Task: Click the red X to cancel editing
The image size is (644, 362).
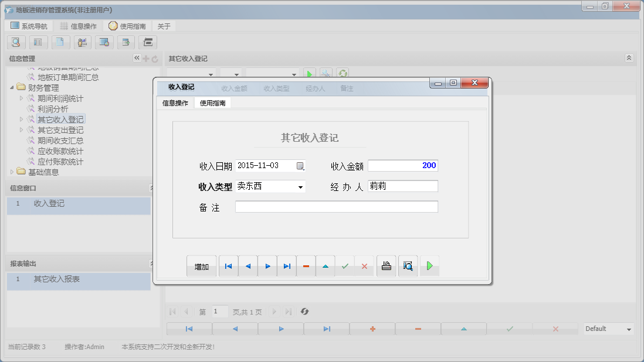Action: 365,265
